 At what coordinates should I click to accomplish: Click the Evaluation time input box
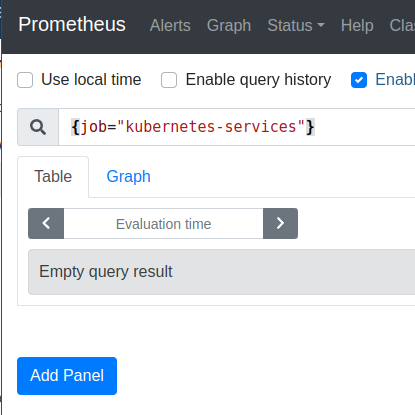163,224
